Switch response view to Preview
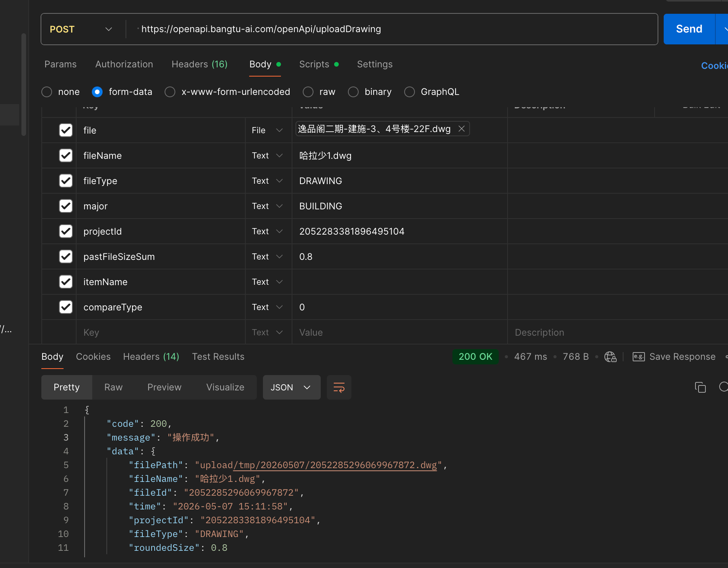This screenshot has width=728, height=568. [x=164, y=387]
